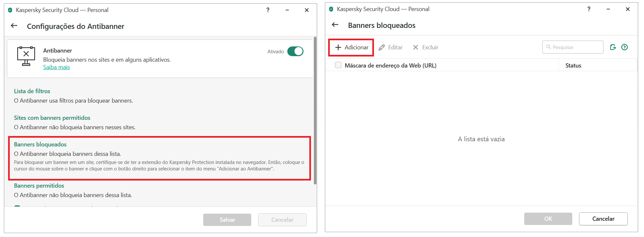The height and width of the screenshot is (237, 644).
Task: Open help in the Configurações do Antibanner window
Action: (x=268, y=10)
